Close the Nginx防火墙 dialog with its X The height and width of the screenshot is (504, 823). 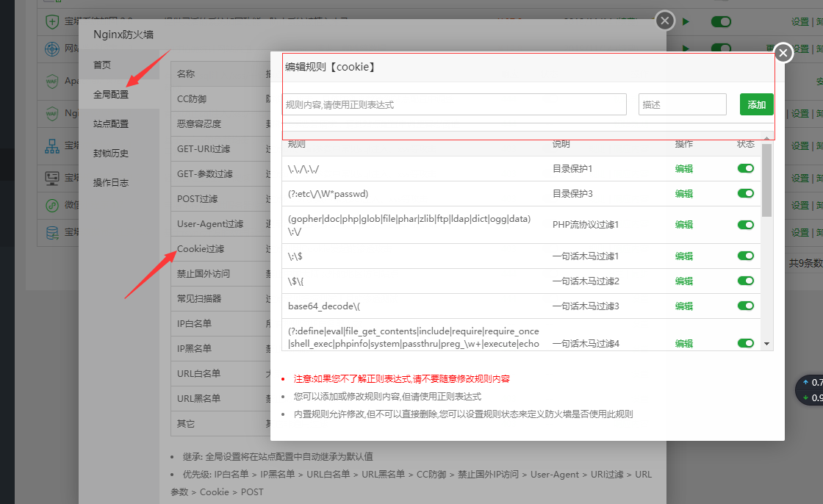coord(665,21)
